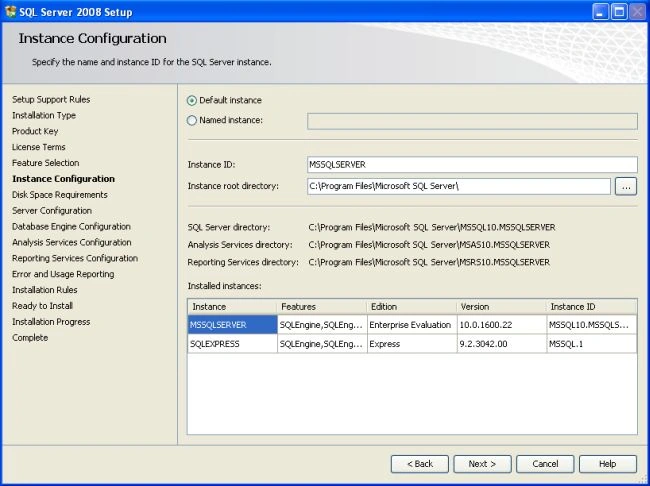Click the Enterprise Evaluation edition cell

coord(412,325)
